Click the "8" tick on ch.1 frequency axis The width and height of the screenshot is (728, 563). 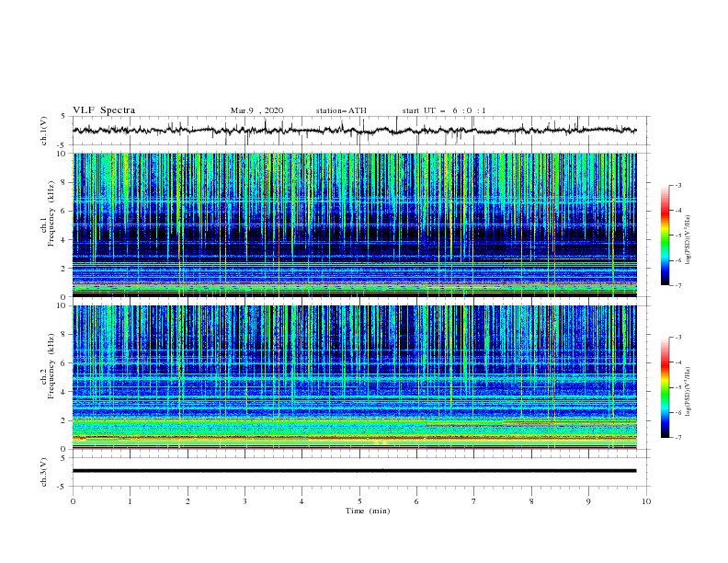[63, 182]
